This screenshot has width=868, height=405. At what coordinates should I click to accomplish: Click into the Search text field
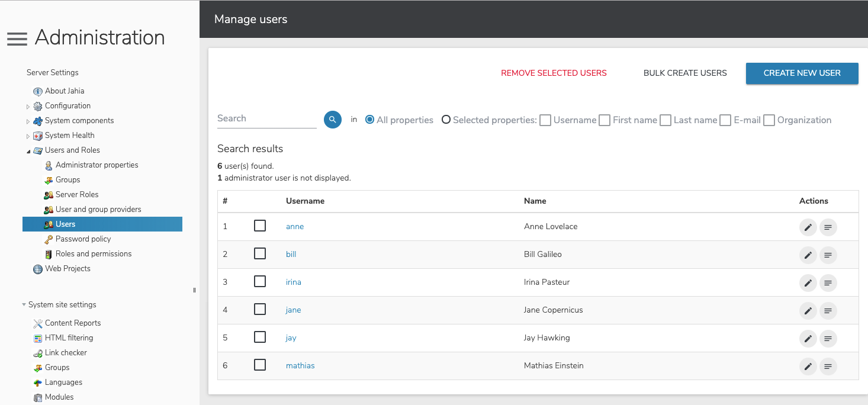pos(266,118)
